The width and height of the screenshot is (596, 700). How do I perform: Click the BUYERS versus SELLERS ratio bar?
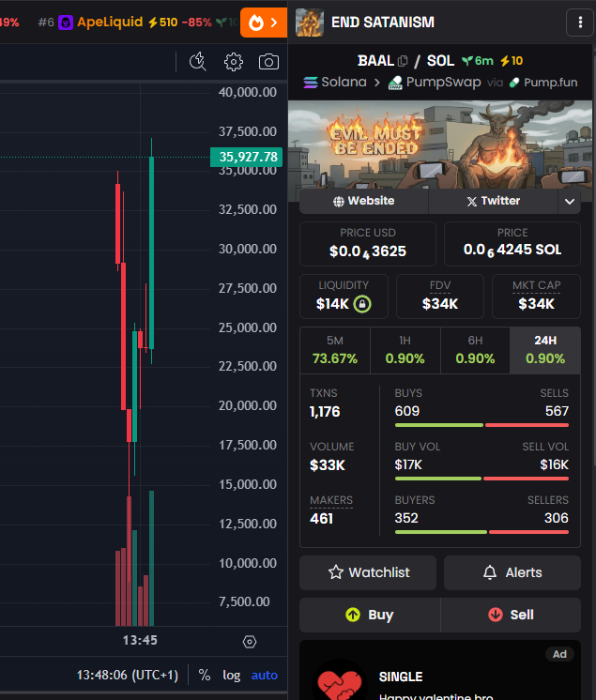pos(481,532)
